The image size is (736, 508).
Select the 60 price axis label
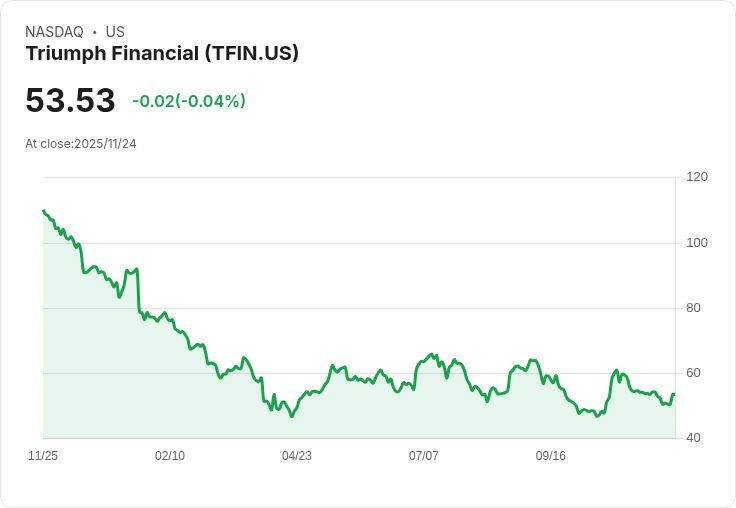(694, 373)
